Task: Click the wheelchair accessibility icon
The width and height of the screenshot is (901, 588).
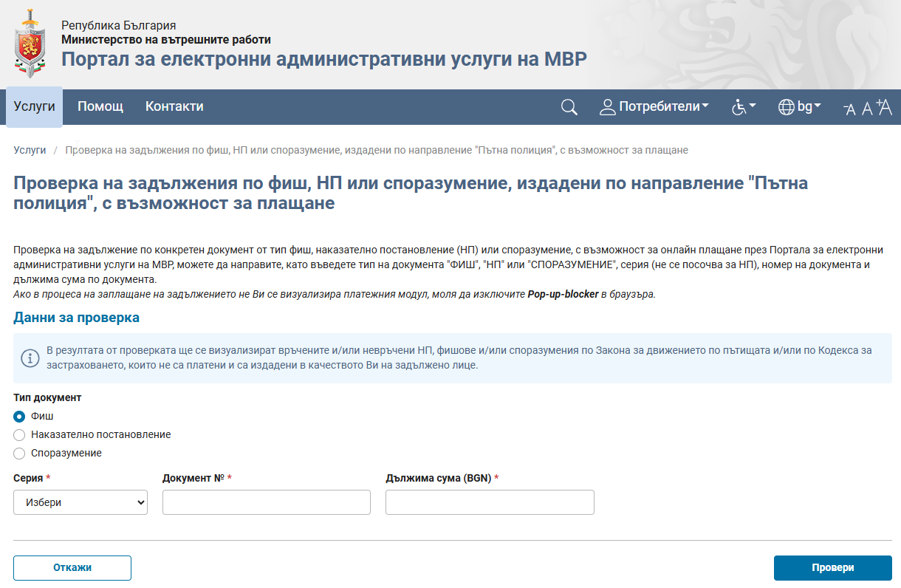Action: coord(739,107)
